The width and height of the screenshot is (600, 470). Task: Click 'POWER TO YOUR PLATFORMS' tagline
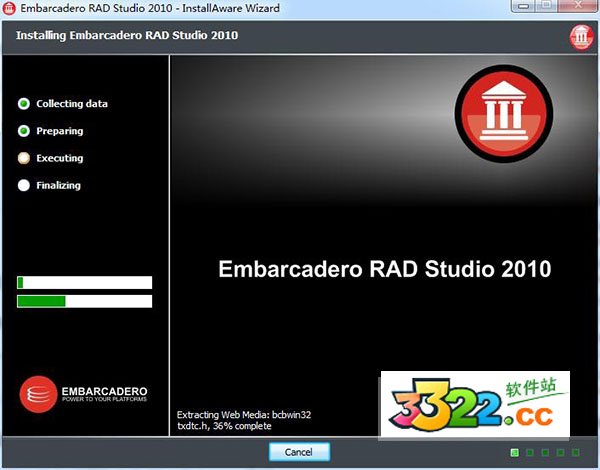pos(104,399)
